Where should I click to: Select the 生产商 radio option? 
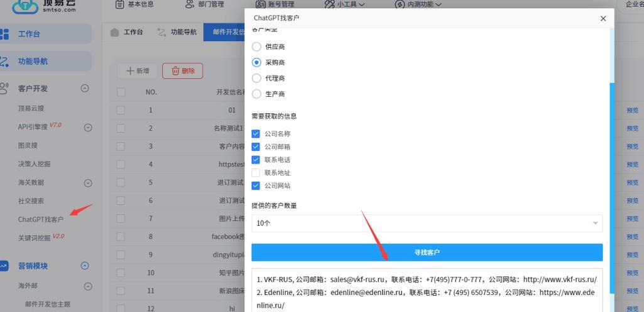click(x=269, y=94)
